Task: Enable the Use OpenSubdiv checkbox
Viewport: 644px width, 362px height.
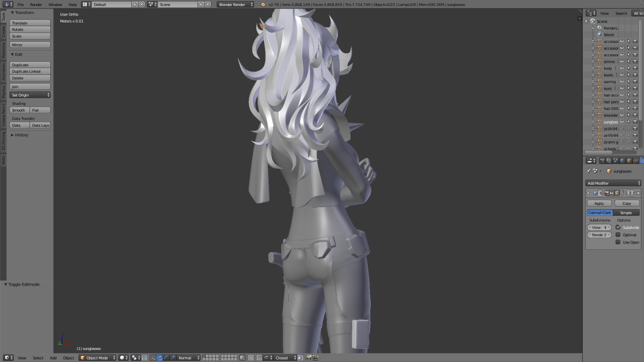Action: coord(618,242)
